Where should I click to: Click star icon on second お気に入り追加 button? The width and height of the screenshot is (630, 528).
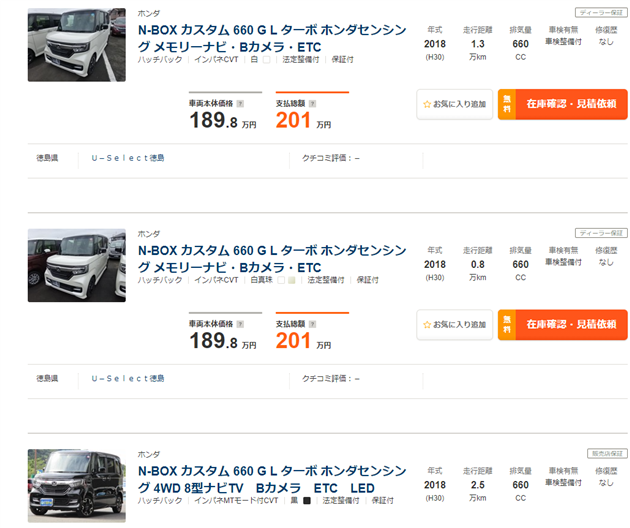tap(427, 324)
